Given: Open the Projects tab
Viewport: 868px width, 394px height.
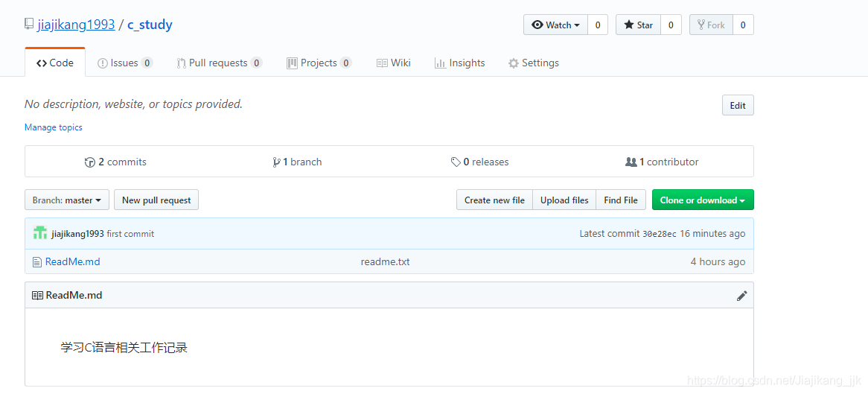Looking at the screenshot, I should (319, 63).
